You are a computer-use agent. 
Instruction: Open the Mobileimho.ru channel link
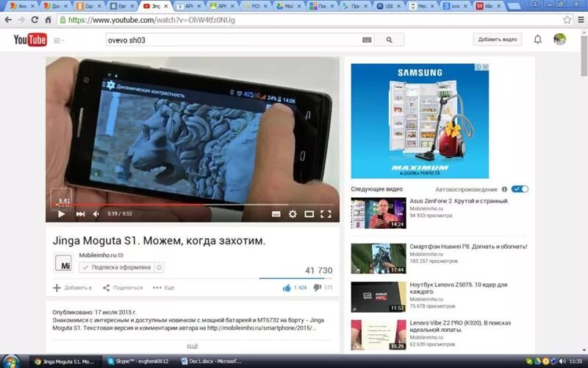pyautogui.click(x=98, y=255)
